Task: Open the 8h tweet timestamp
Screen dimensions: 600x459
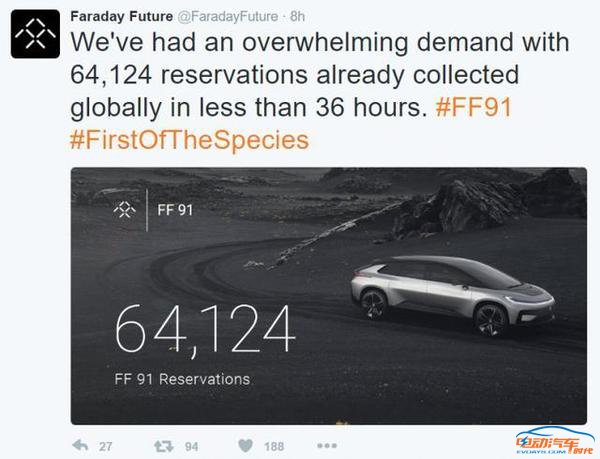Action: pos(297,16)
